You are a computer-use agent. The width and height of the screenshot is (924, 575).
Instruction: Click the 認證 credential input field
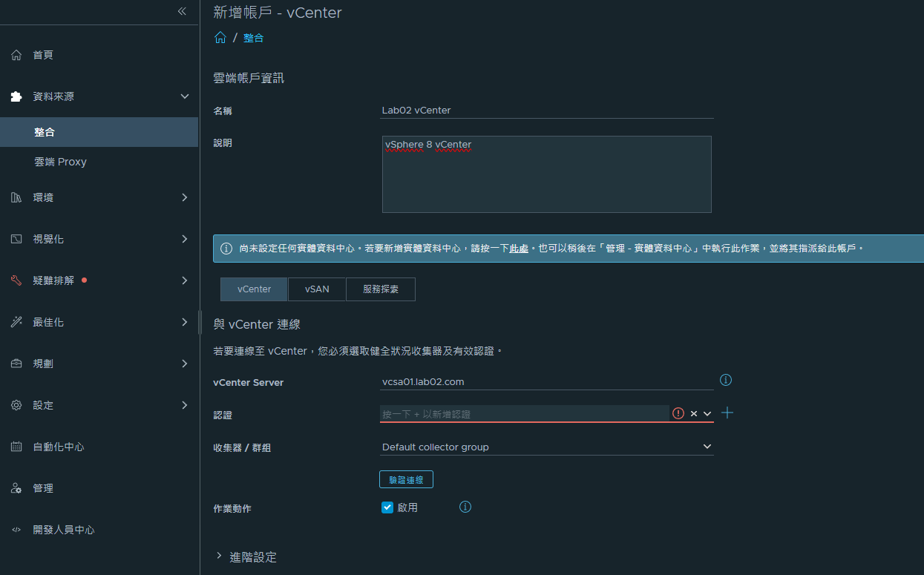(x=525, y=413)
